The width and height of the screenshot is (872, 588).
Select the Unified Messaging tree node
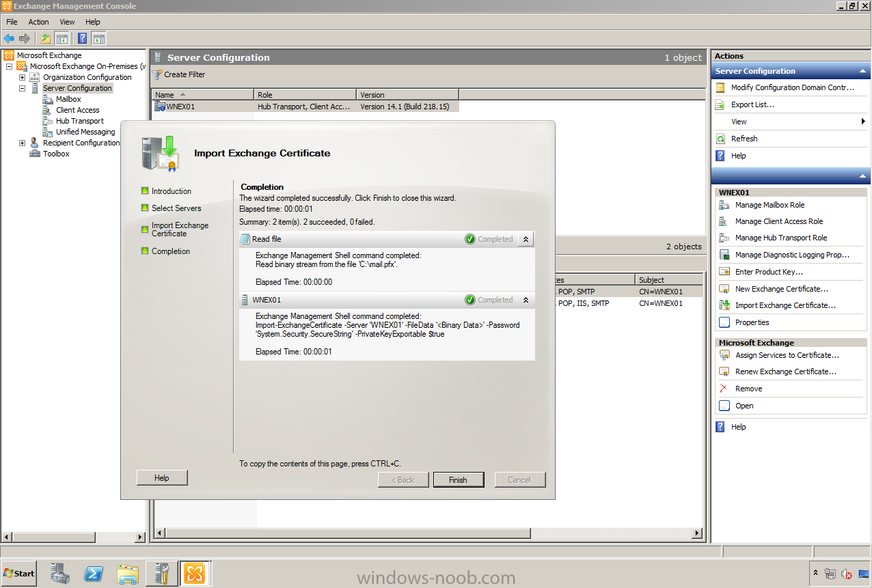pyautogui.click(x=85, y=132)
